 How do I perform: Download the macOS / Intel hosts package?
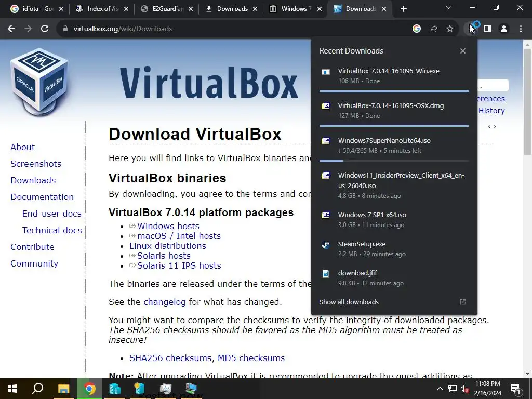(179, 236)
